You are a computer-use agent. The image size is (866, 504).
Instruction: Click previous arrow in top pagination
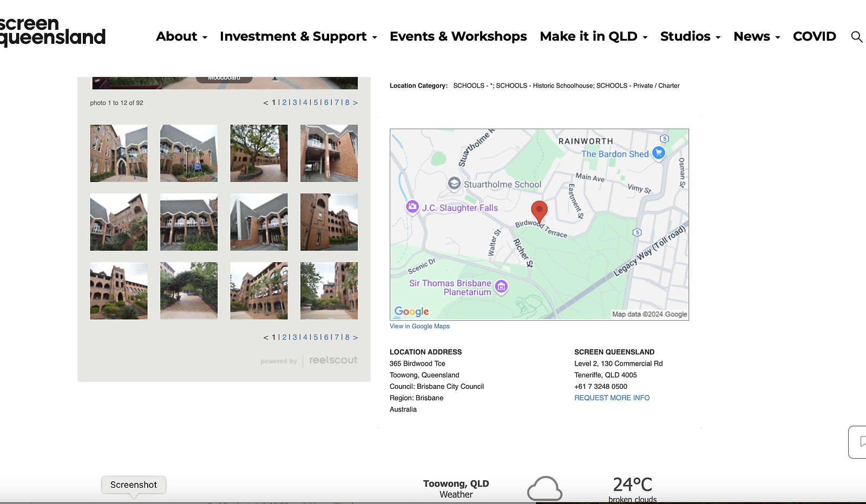(266, 102)
